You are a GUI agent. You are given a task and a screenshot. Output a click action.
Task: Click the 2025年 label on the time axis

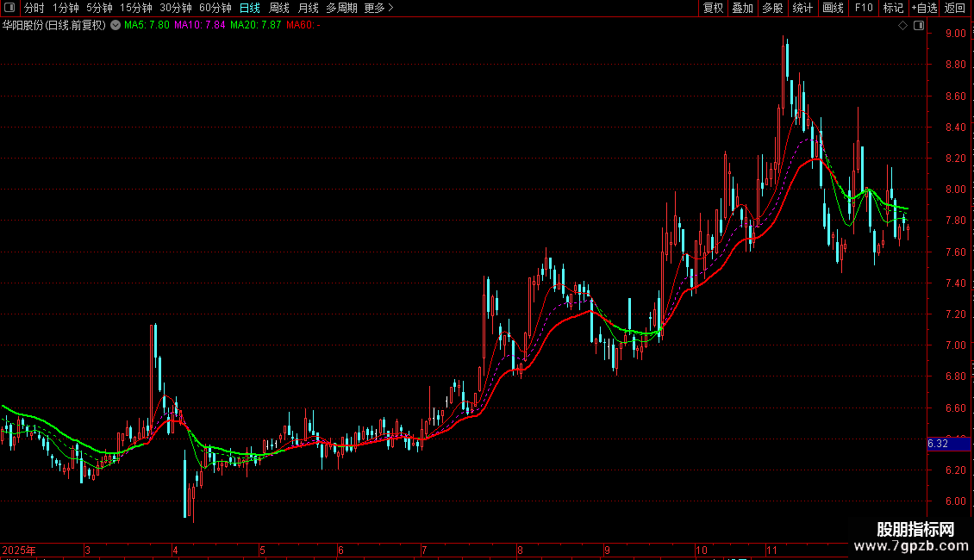(19, 550)
